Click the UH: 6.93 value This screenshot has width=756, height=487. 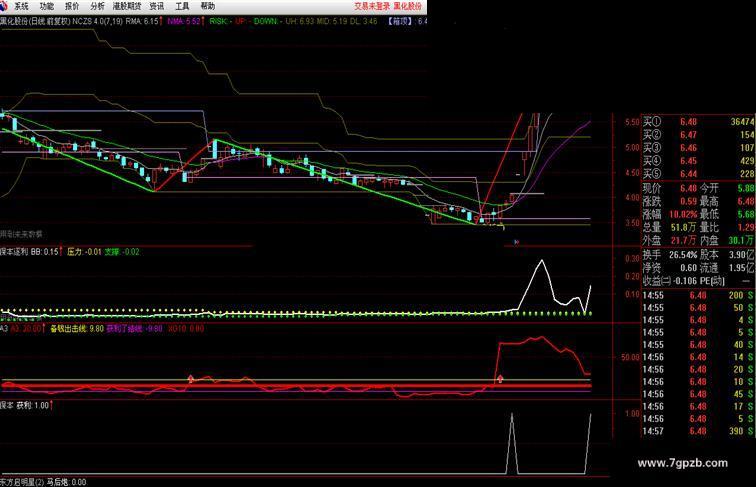(299, 21)
